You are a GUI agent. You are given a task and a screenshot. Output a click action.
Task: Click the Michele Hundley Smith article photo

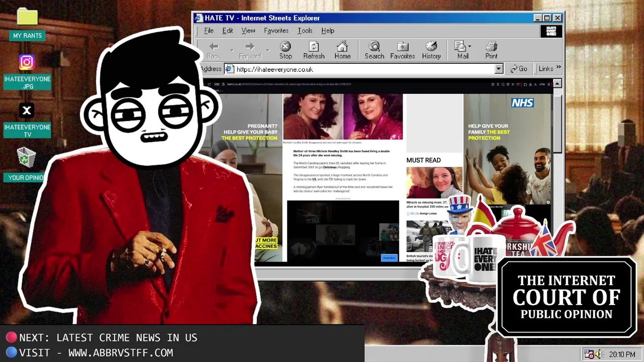[x=343, y=117]
